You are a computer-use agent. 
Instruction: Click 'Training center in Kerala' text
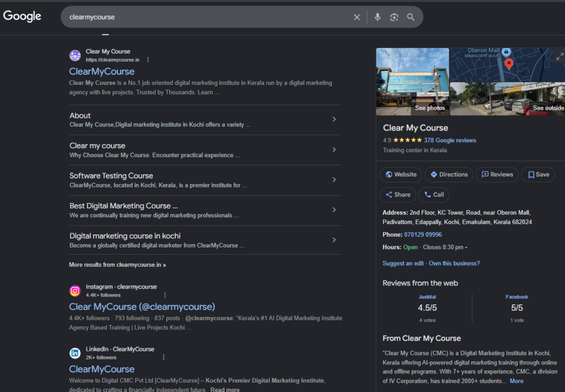(415, 151)
